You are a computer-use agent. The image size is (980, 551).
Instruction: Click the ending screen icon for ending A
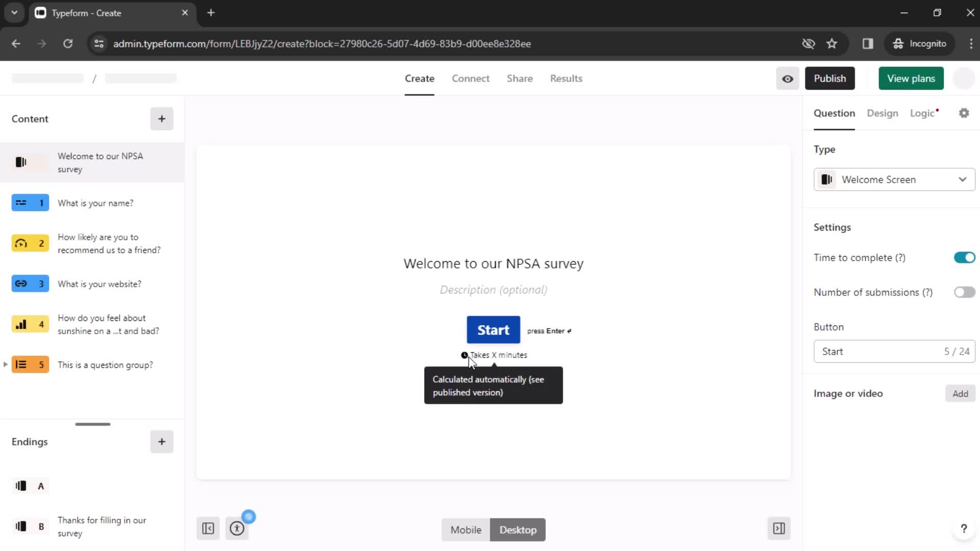pos(21,486)
